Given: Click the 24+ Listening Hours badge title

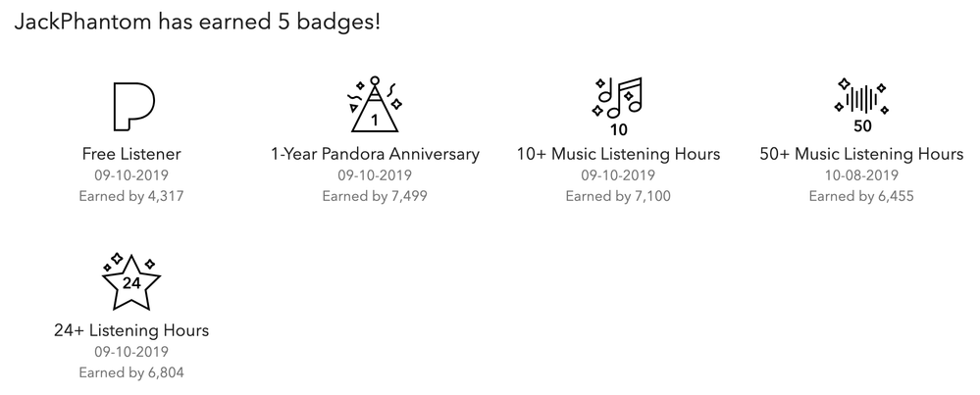Looking at the screenshot, I should [131, 330].
